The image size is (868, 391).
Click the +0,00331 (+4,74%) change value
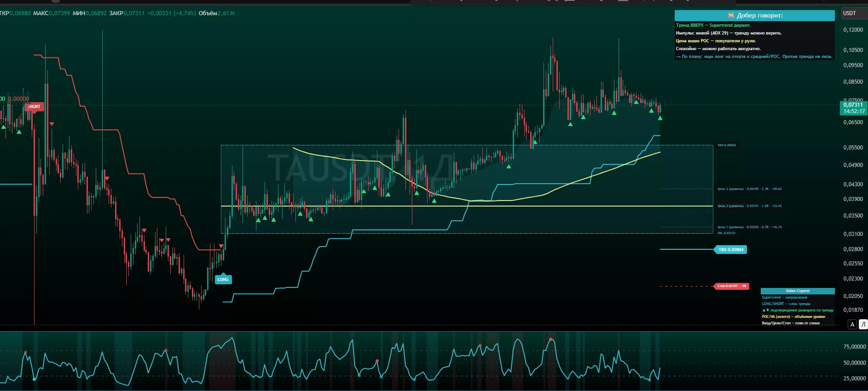point(172,13)
